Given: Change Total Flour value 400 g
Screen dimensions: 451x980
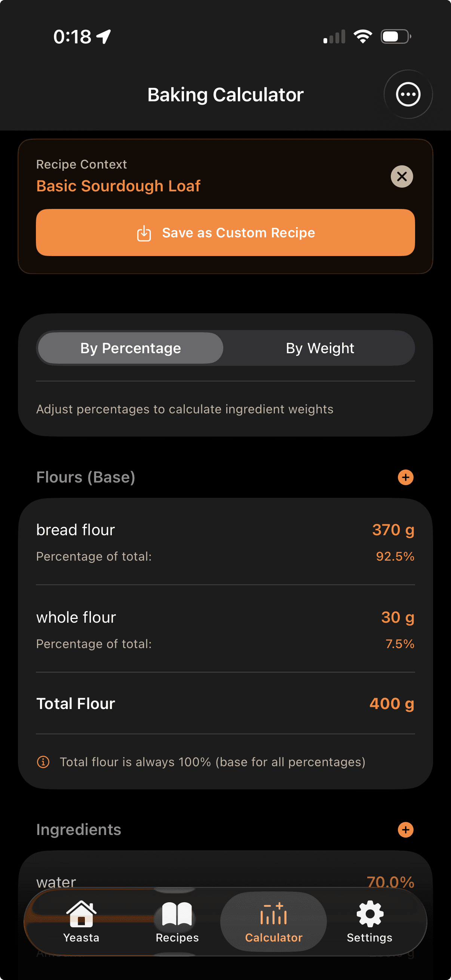Looking at the screenshot, I should (x=391, y=703).
